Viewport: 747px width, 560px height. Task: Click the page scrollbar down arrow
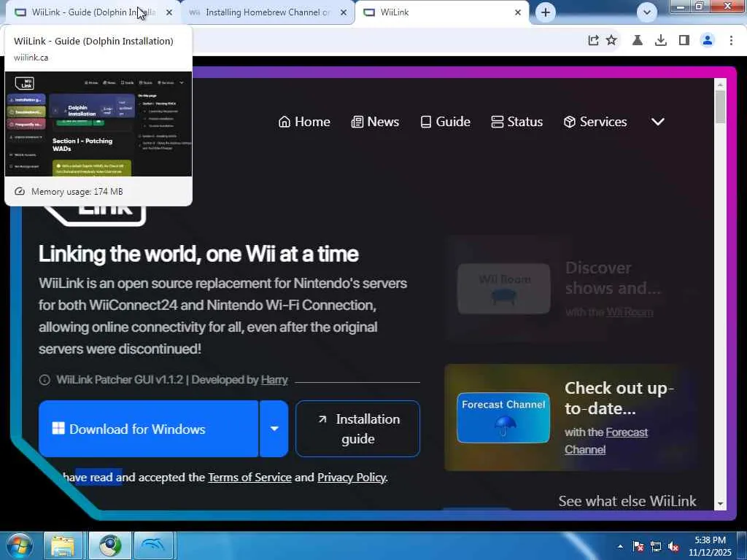tap(720, 504)
